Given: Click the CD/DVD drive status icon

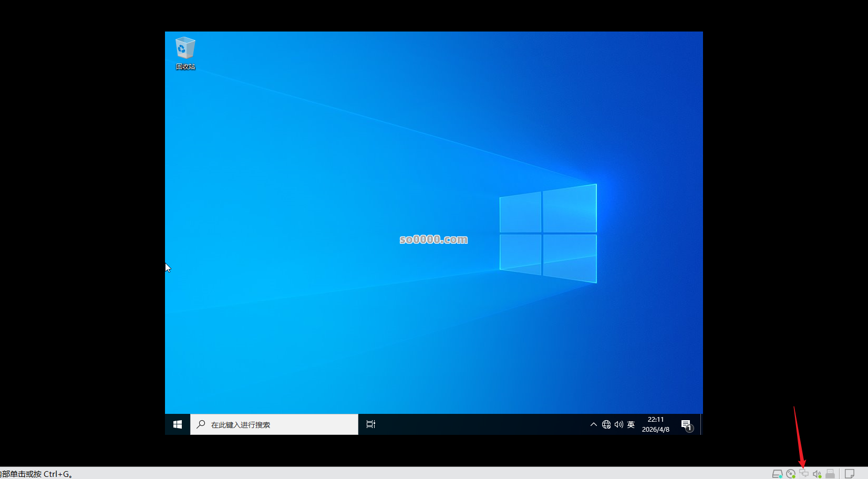Looking at the screenshot, I should click(x=791, y=473).
